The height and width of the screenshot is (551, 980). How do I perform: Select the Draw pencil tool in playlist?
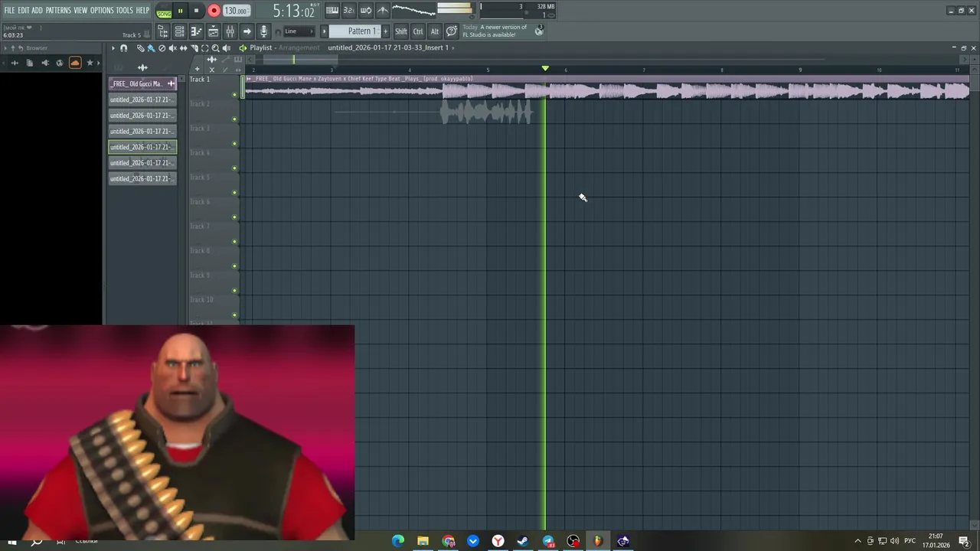pos(140,47)
